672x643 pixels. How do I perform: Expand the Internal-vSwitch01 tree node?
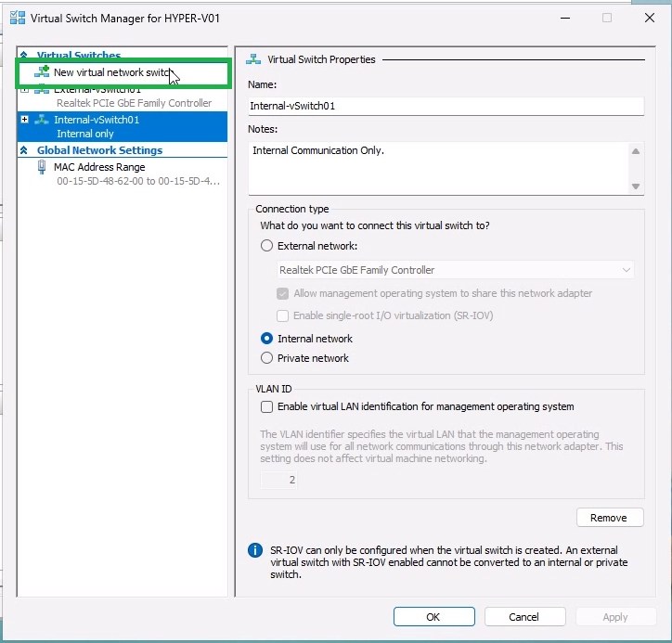pos(24,120)
